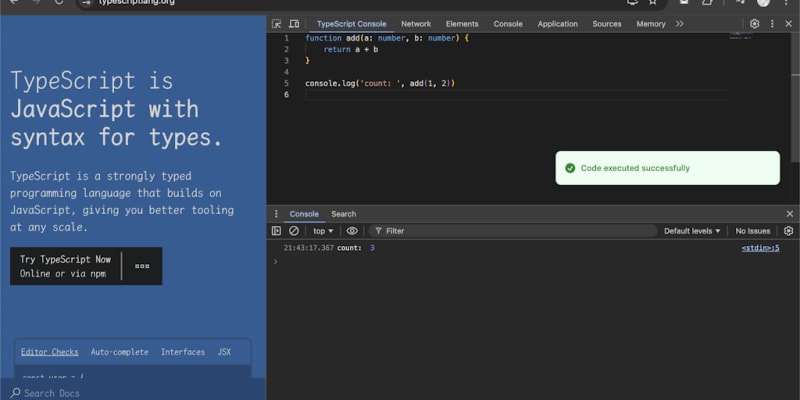Follow the <stdin>:5 source link
The width and height of the screenshot is (800, 400).
[759, 248]
